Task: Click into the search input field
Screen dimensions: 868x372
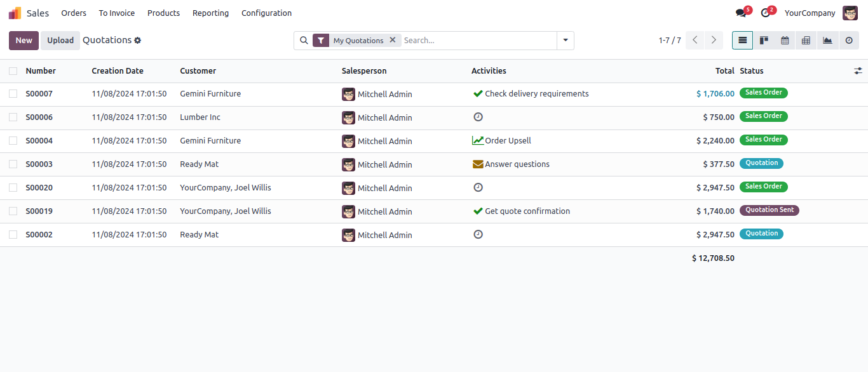Action: [478, 41]
